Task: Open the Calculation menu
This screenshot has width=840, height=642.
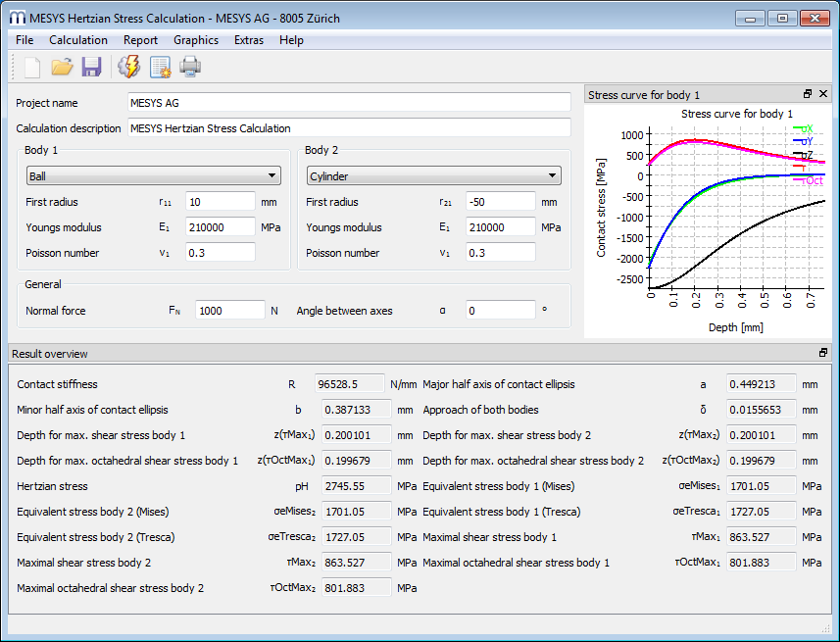Action: coord(78,40)
